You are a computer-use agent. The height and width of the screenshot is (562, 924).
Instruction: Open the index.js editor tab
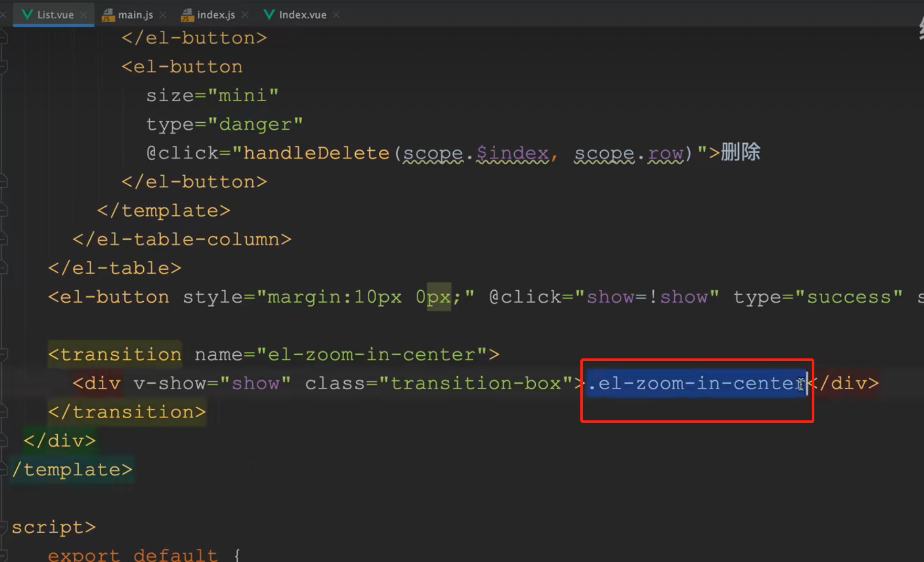click(x=216, y=15)
